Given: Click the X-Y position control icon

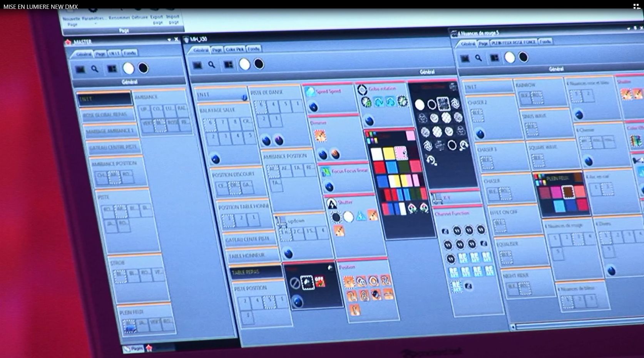Looking at the screenshot, I should (437, 198).
